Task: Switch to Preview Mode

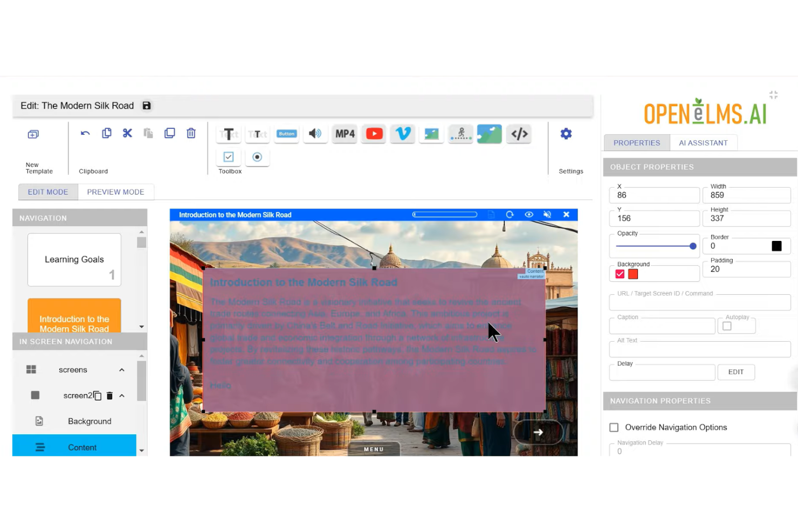Action: [115, 192]
